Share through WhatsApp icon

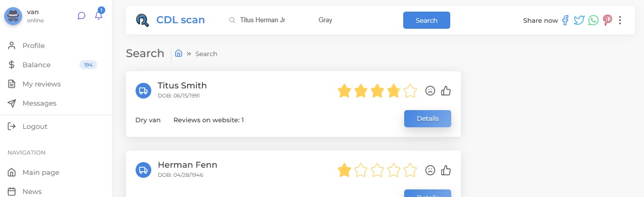pos(593,20)
